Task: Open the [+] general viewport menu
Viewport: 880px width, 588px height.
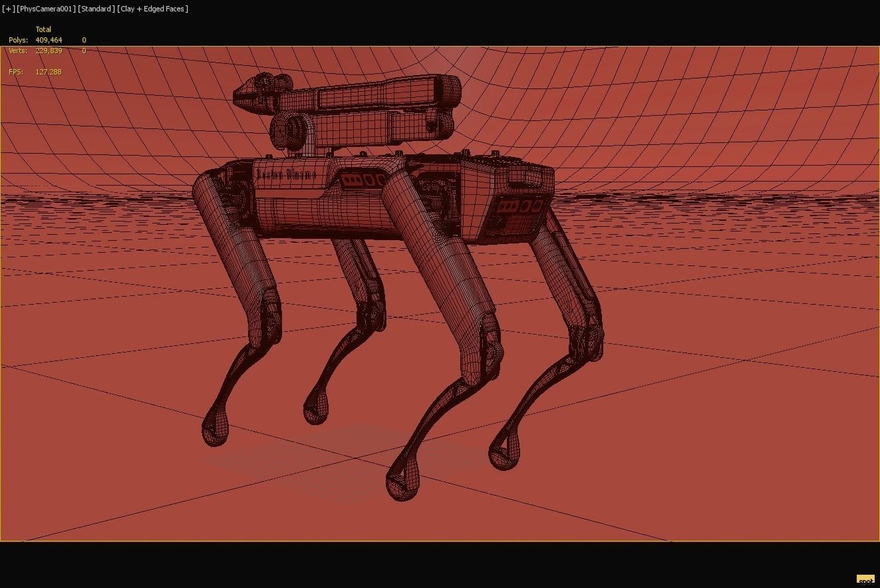Action: (x=8, y=9)
